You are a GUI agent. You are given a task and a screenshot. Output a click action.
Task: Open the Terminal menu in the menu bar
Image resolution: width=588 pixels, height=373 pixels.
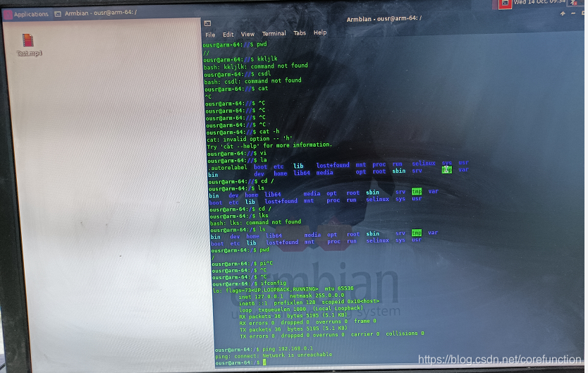(x=274, y=33)
